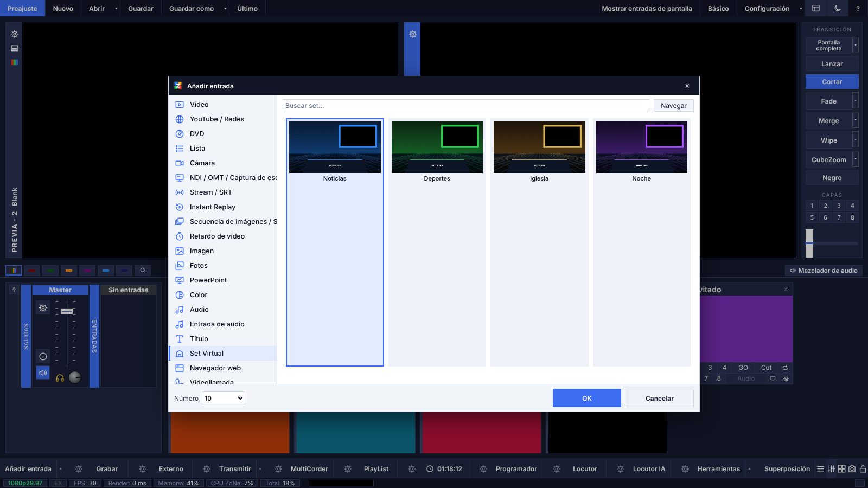This screenshot has width=868, height=488.
Task: Switch to dark mode moon icon
Action: tap(838, 8)
